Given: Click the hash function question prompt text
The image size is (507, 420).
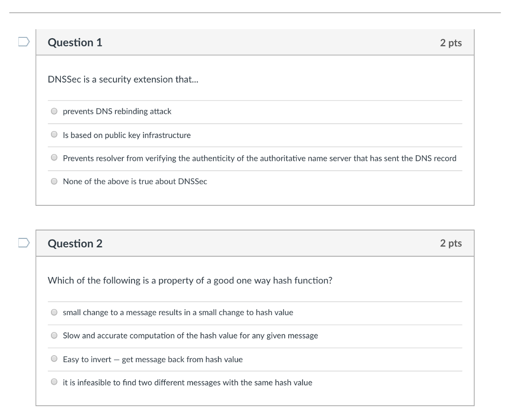Looking at the screenshot, I should pyautogui.click(x=190, y=280).
